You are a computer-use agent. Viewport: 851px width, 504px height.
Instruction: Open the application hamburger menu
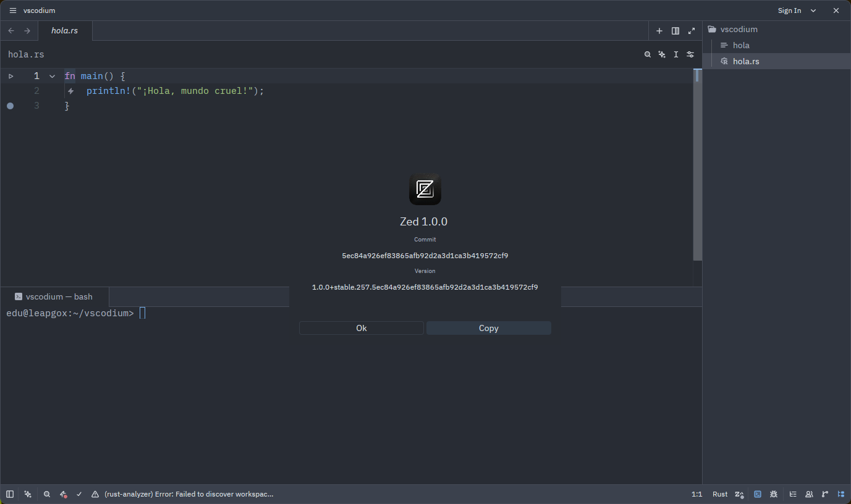[12, 10]
